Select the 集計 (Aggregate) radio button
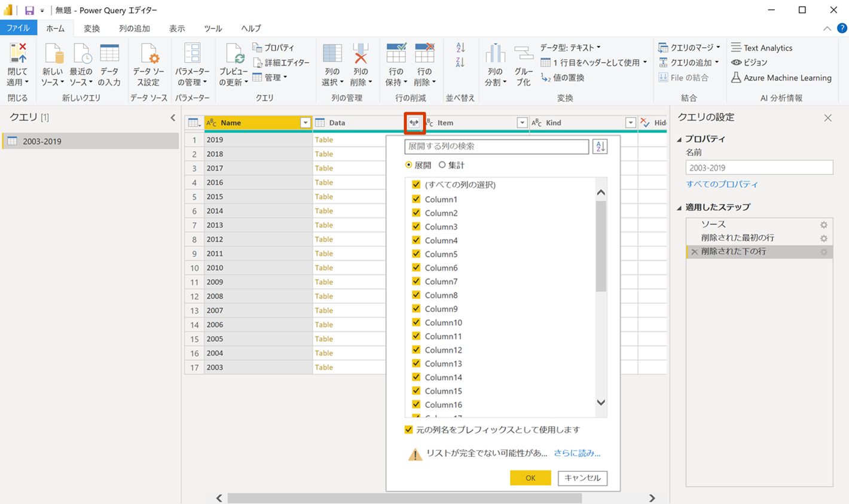This screenshot has height=504, width=849. [442, 165]
